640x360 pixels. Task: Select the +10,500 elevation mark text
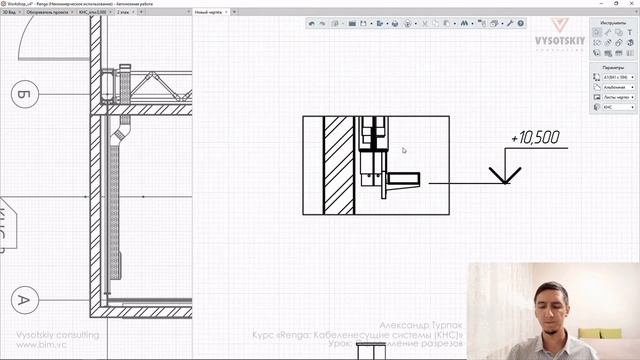pyautogui.click(x=535, y=138)
